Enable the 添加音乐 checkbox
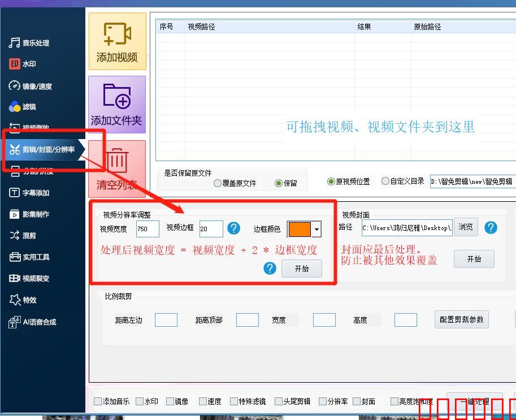Viewport: 516px width, 420px height. pyautogui.click(x=97, y=401)
